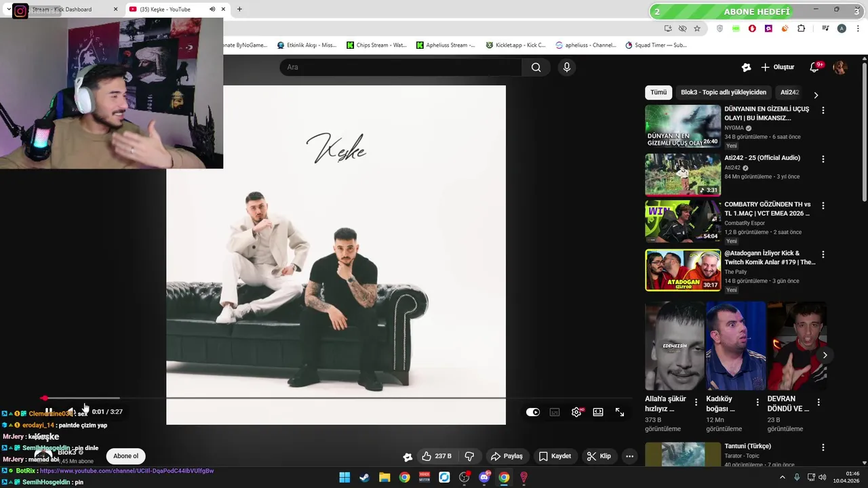Like the video with 237 B thumbs-up
The width and height of the screenshot is (868, 488).
pos(437,456)
